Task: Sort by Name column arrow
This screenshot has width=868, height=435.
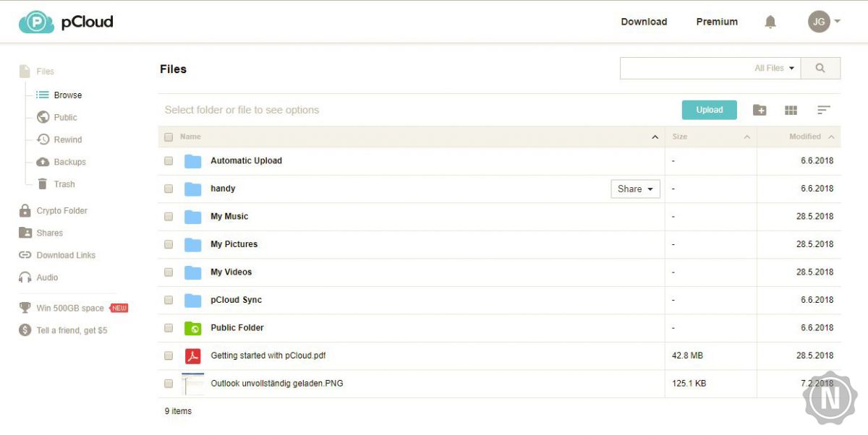Action: [655, 137]
